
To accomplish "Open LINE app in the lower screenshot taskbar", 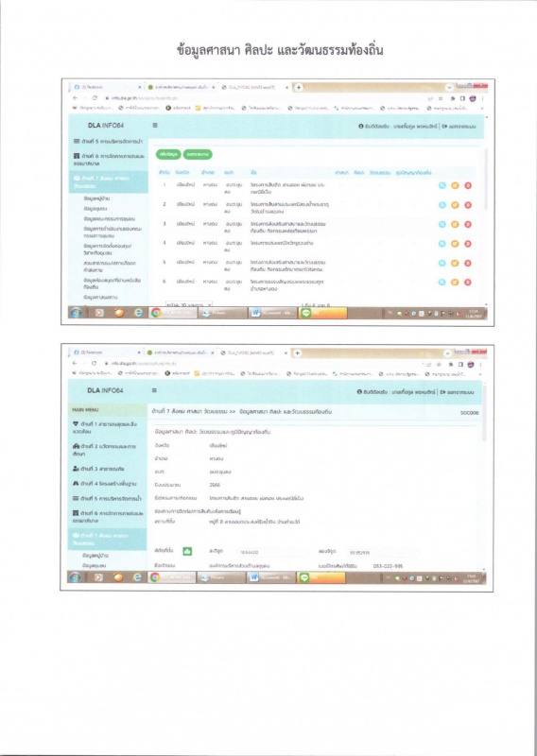I will coord(321,577).
